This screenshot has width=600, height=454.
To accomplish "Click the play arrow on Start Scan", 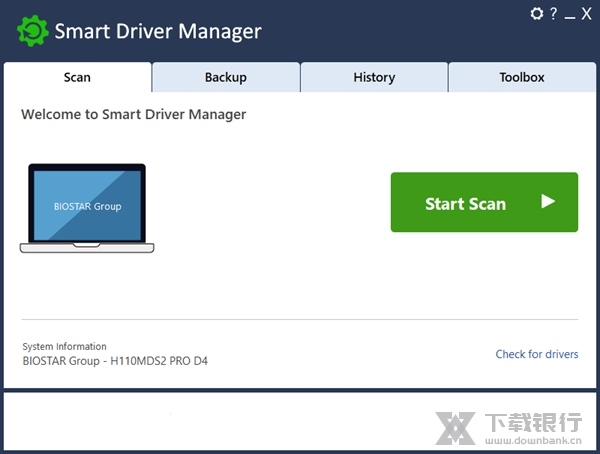I will (547, 202).
